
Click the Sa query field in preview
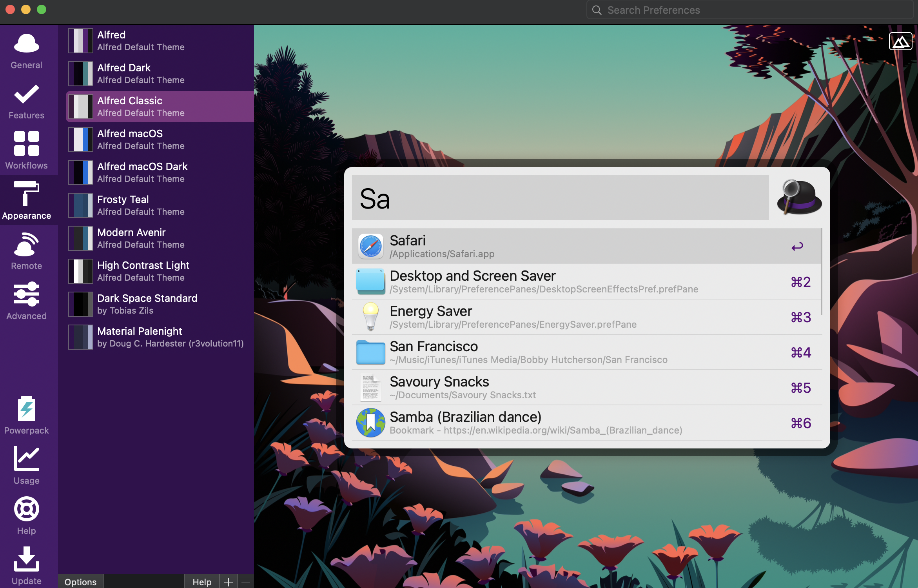[x=560, y=198]
